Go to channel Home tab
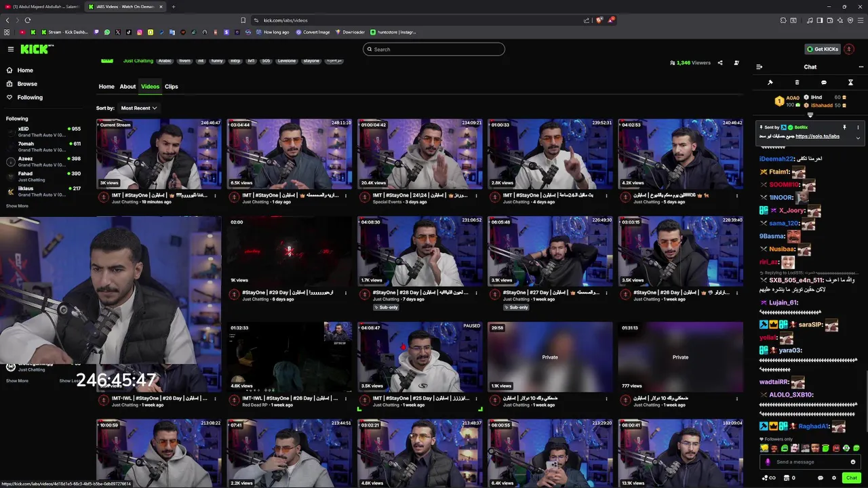 tap(106, 87)
